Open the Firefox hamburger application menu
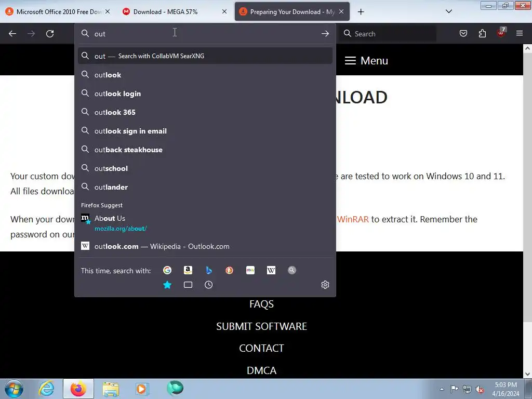The width and height of the screenshot is (532, 399). tap(520, 33)
